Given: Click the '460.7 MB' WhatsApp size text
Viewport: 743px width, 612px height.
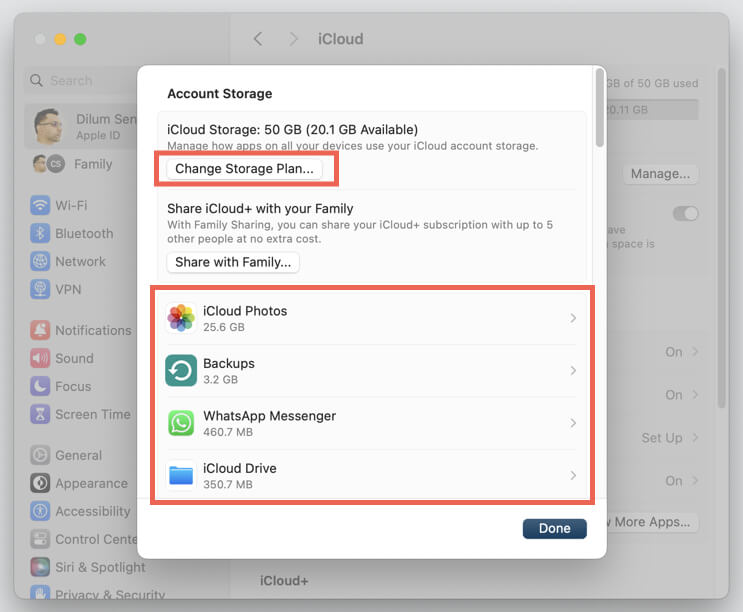Looking at the screenshot, I should point(228,432).
